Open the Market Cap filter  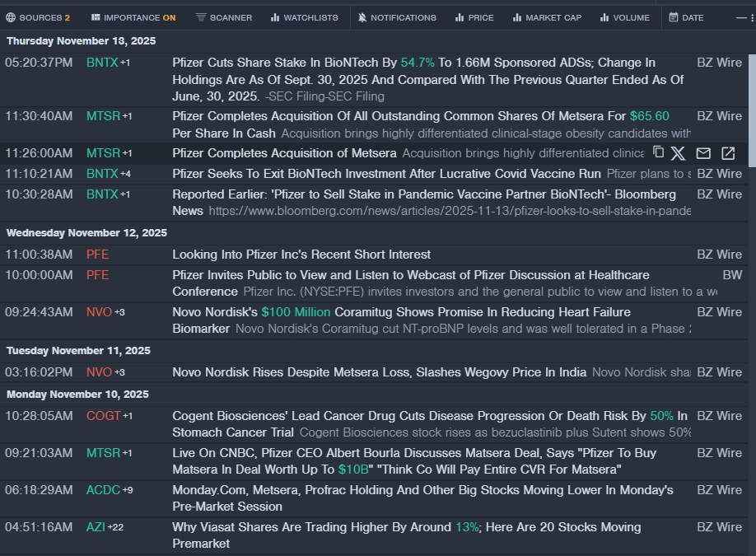[547, 17]
